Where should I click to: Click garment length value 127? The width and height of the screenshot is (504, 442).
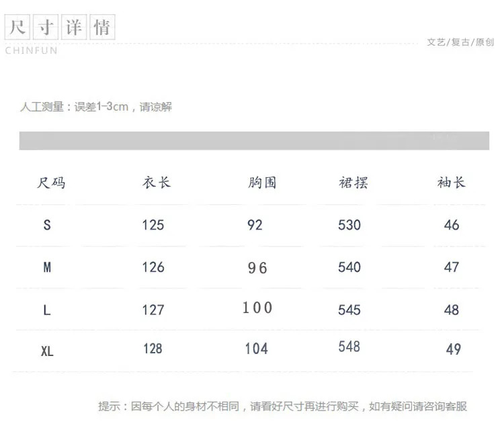click(153, 310)
